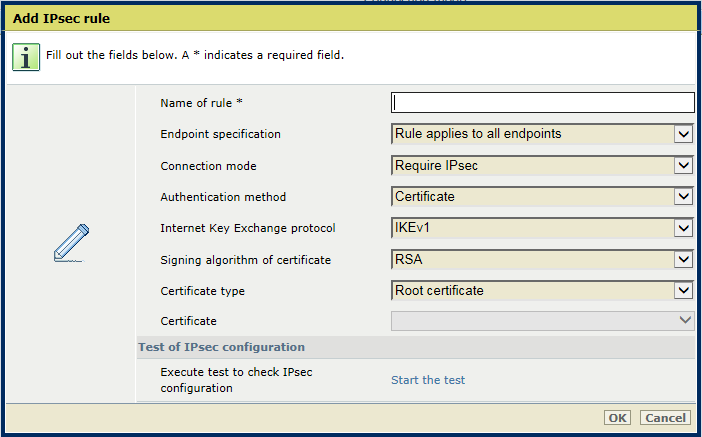Open the Authentication method dropdown
The height and width of the screenshot is (437, 702).
[543, 197]
